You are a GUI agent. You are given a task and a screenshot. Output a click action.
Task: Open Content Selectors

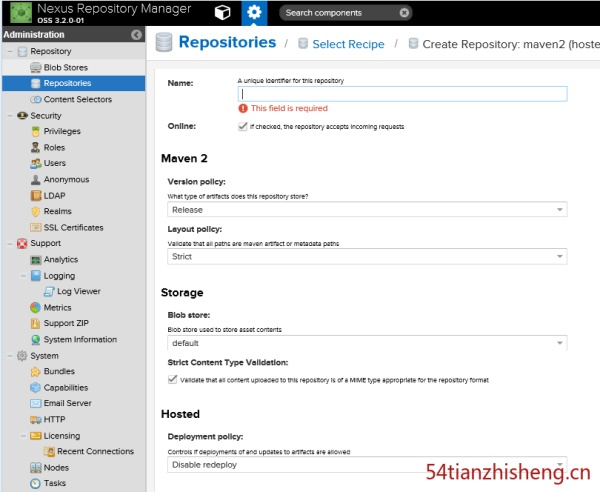[x=73, y=99]
